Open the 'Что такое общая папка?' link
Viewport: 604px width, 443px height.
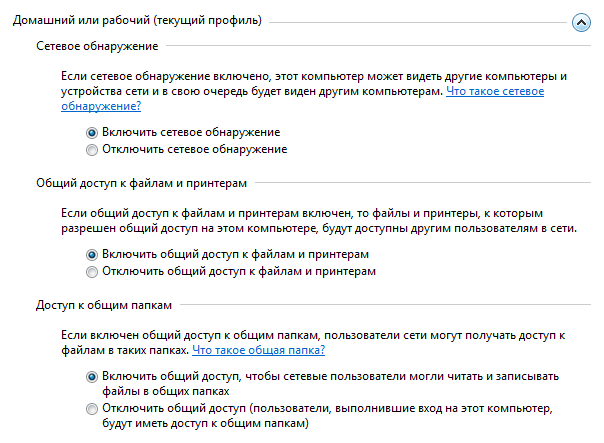click(258, 351)
